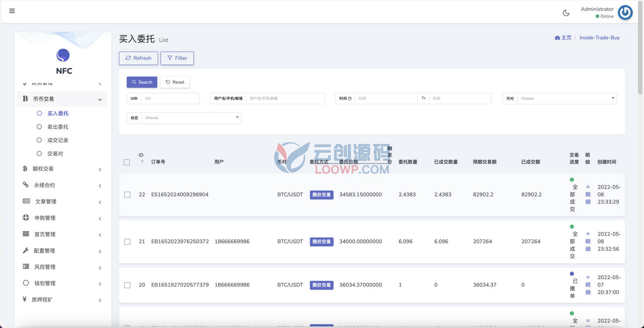The height and width of the screenshot is (328, 644).
Task: Click the indent icon beside 风控管理
Action: [x=26, y=266]
